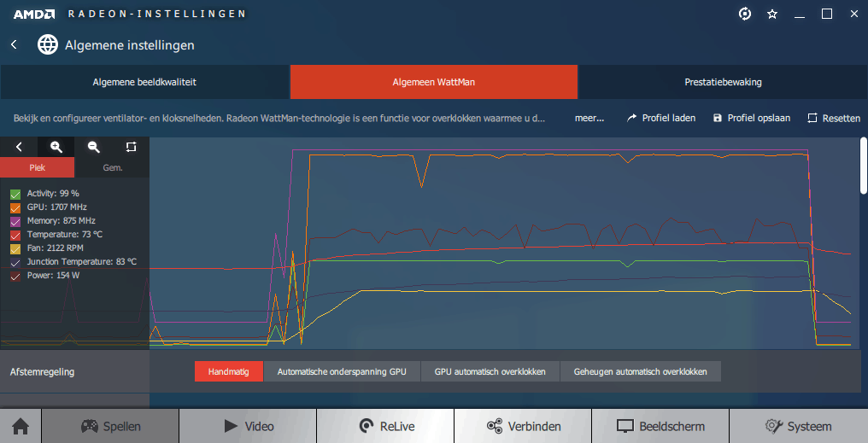Toggle the Fan RPM checkbox
Image resolution: width=868 pixels, height=443 pixels.
click(x=15, y=248)
